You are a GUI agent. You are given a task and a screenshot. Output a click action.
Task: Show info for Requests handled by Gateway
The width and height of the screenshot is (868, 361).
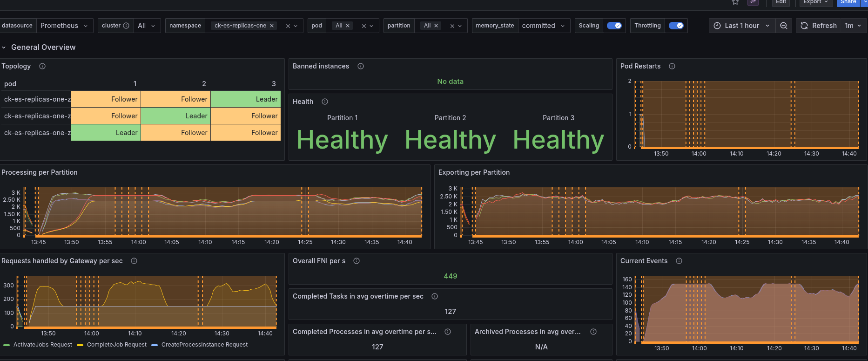[134, 261]
